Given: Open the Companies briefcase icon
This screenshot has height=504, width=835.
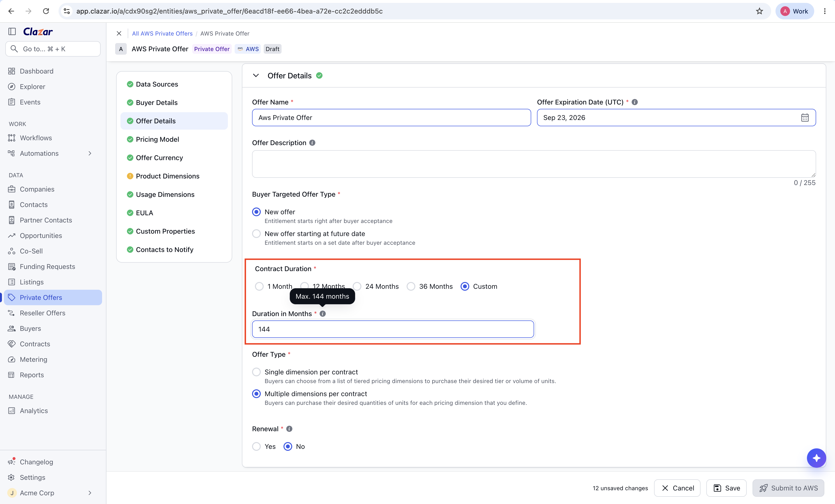Looking at the screenshot, I should click(12, 189).
